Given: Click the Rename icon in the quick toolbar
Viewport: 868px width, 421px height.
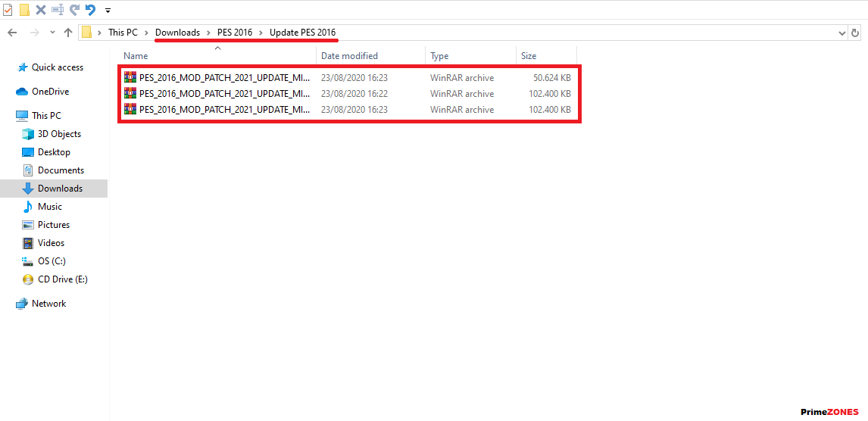Looking at the screenshot, I should pyautogui.click(x=58, y=9).
